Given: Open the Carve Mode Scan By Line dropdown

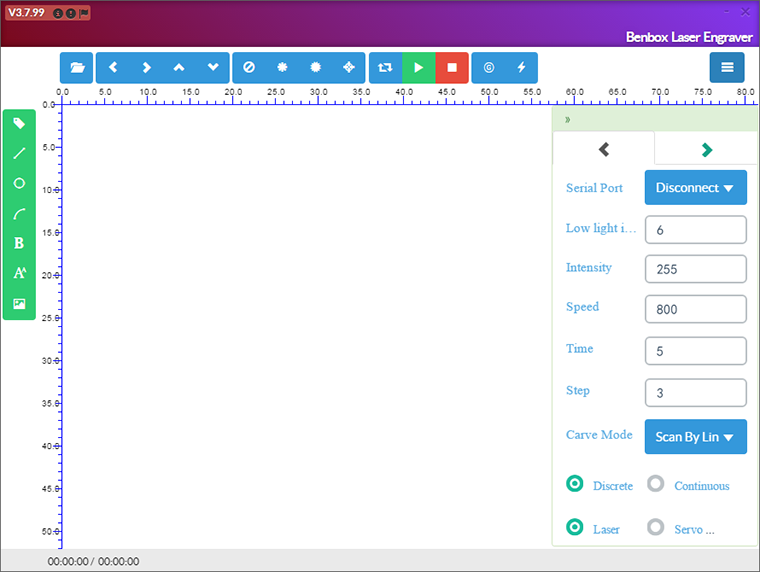Looking at the screenshot, I should coord(696,437).
